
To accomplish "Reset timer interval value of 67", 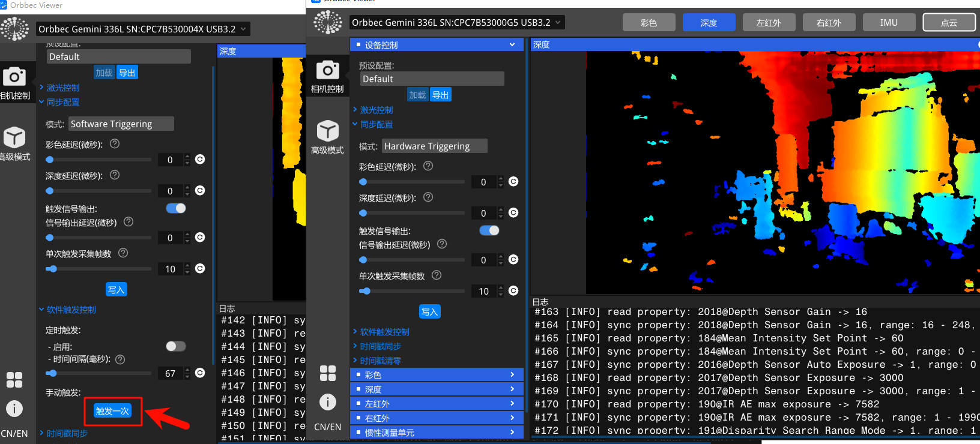I will coord(200,373).
